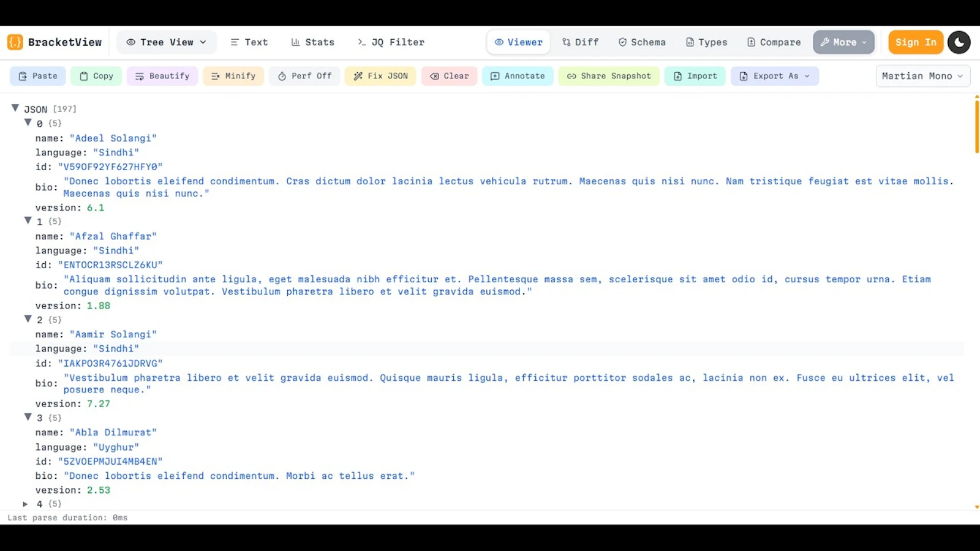Click bio text starting "Aliquam sollicitudin"
980x551 pixels.
point(497,285)
